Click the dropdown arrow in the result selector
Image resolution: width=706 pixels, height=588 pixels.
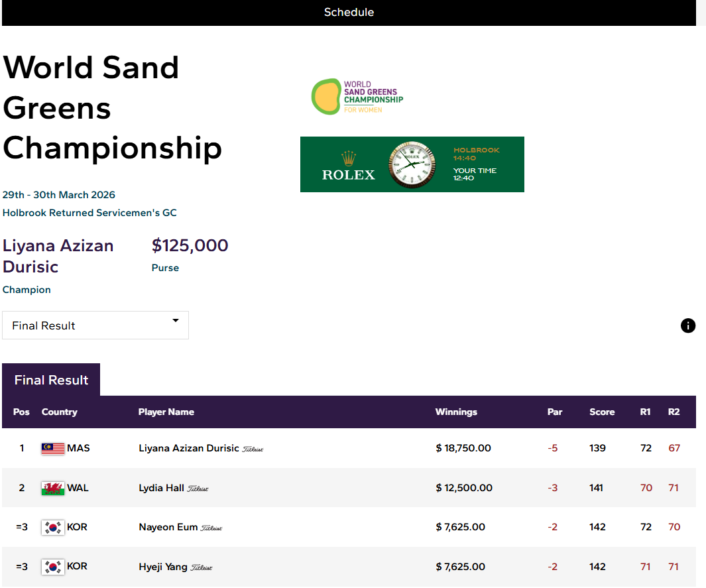pyautogui.click(x=176, y=321)
